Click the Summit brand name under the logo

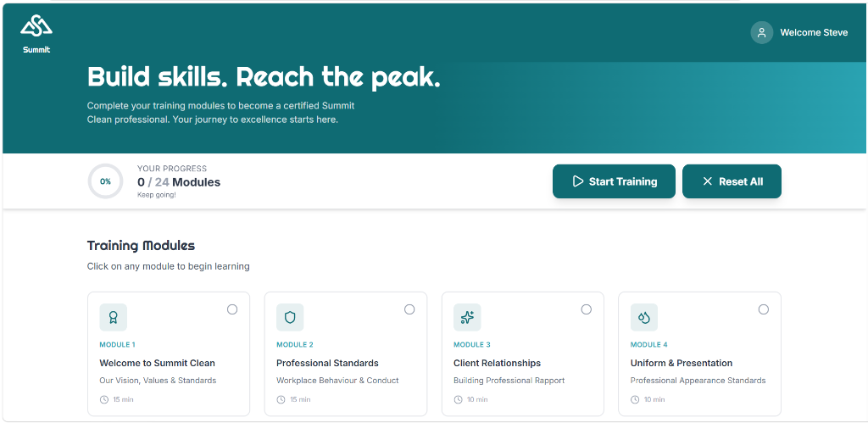point(36,50)
